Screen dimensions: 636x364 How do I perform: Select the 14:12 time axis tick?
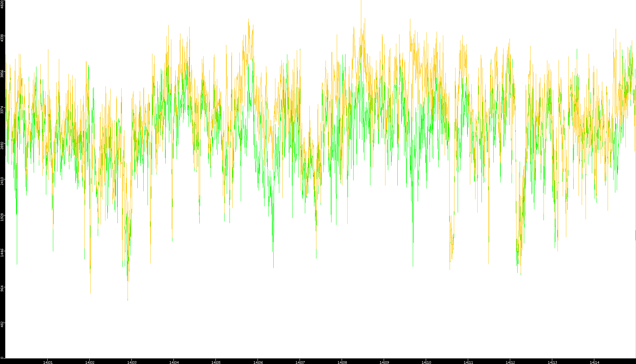click(510, 362)
